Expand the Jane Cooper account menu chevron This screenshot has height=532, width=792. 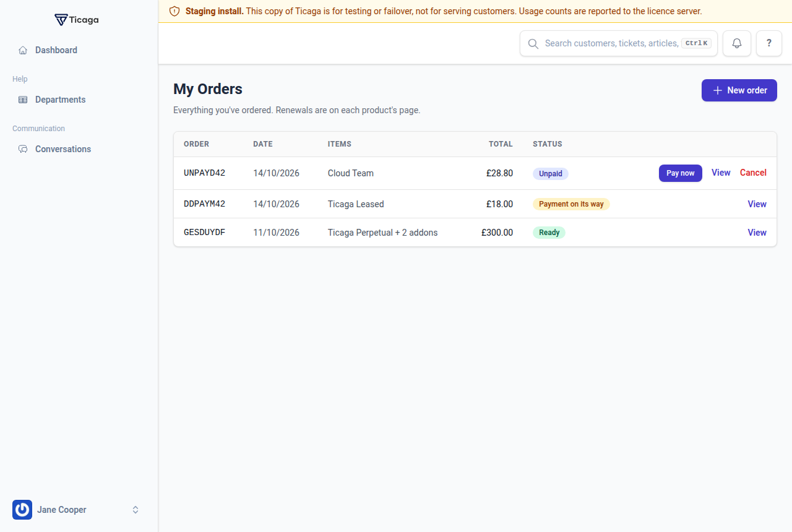click(x=136, y=510)
